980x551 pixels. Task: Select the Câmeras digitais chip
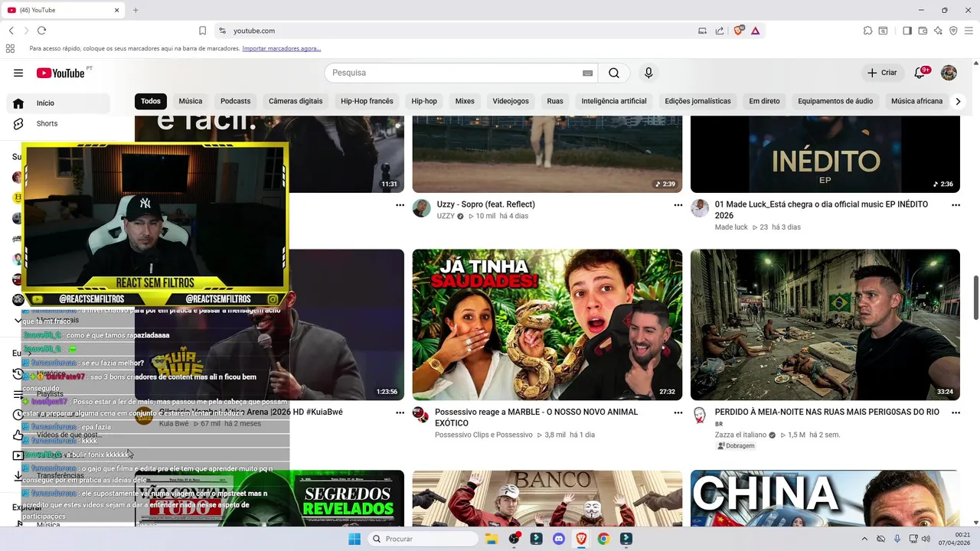coord(296,101)
